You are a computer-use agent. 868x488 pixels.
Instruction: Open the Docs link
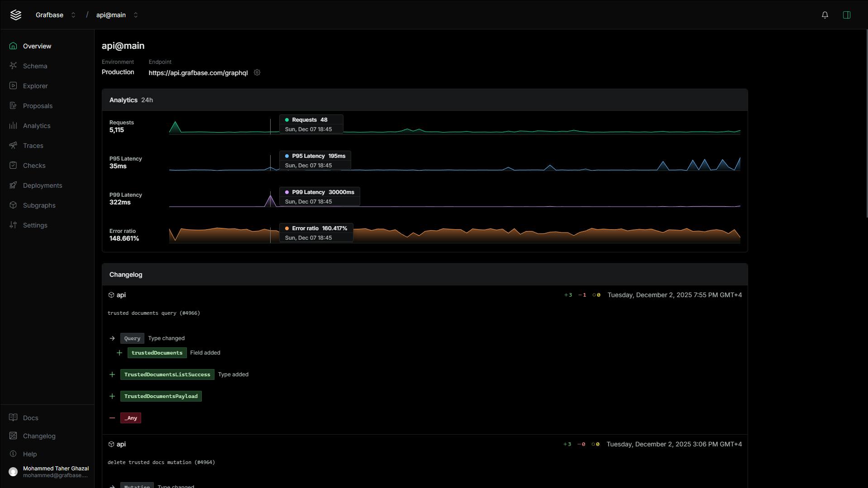tap(30, 418)
